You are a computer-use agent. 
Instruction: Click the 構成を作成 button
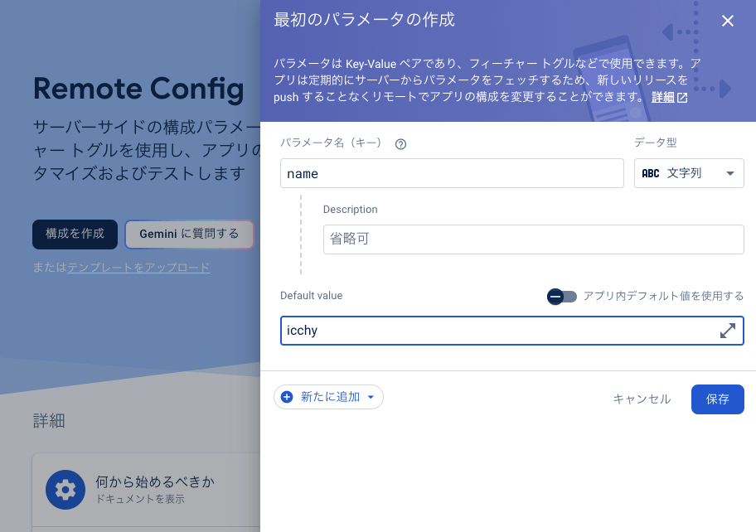[75, 235]
